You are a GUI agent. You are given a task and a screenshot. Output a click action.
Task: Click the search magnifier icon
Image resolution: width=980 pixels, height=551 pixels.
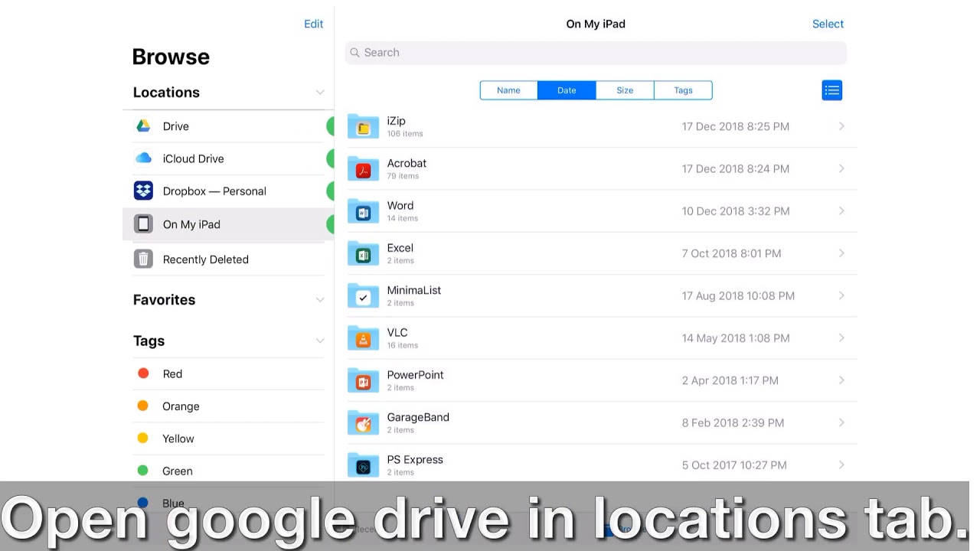pyautogui.click(x=354, y=53)
